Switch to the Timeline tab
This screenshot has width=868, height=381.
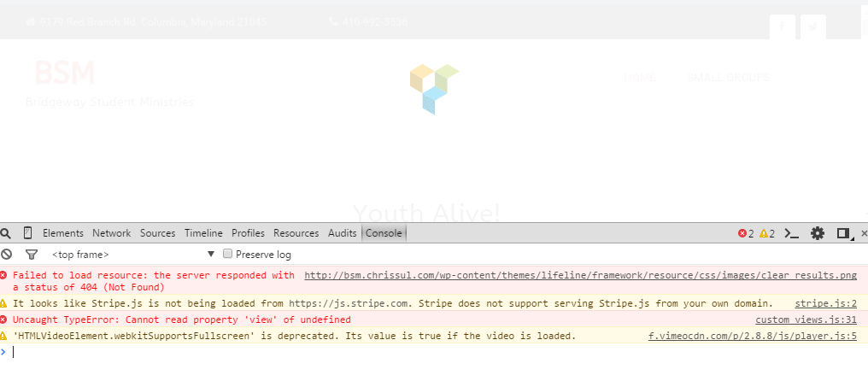coord(203,233)
